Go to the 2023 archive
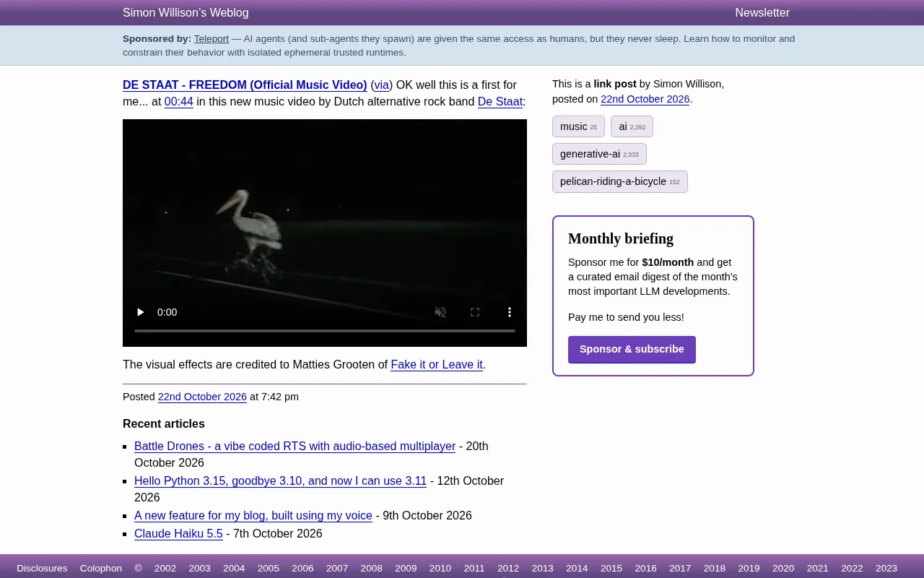 coord(886,569)
